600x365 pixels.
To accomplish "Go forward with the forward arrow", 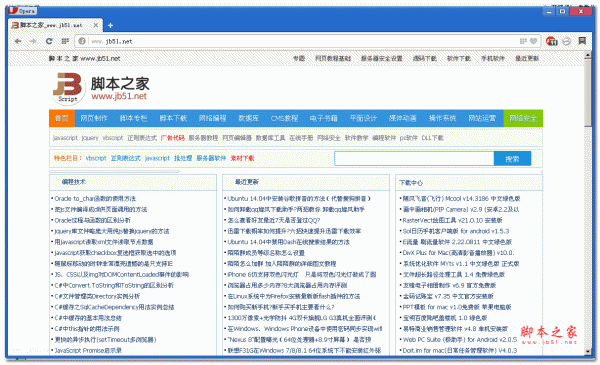I will [x=33, y=41].
